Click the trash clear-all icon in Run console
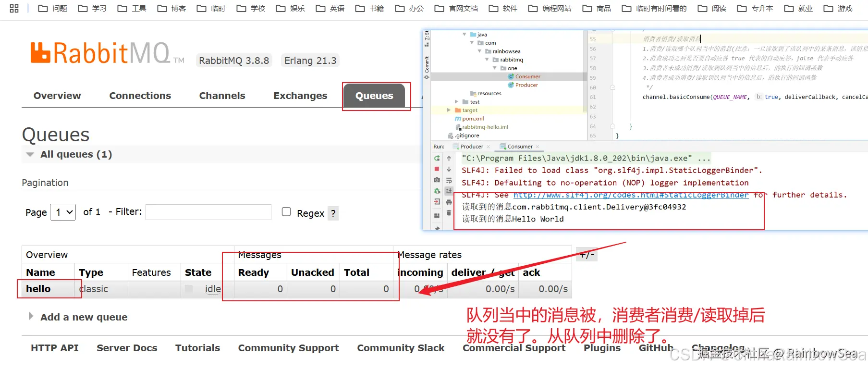This screenshot has height=370, width=868. click(449, 213)
